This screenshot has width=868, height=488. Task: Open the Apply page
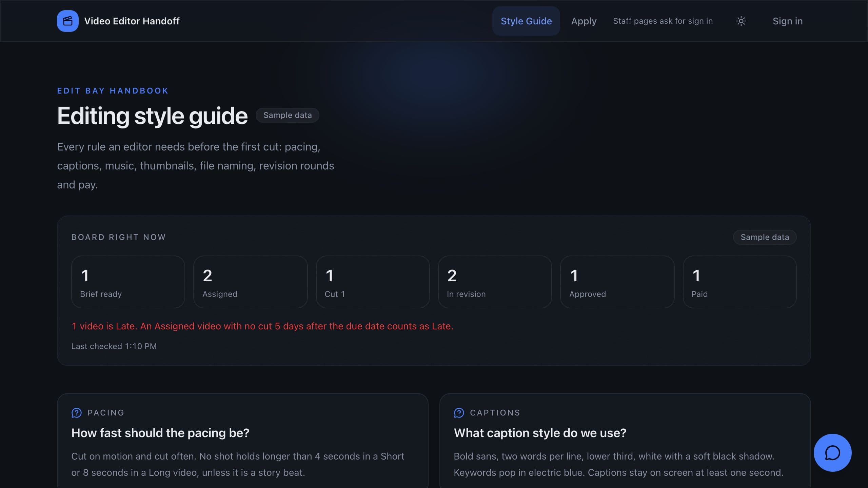[584, 21]
